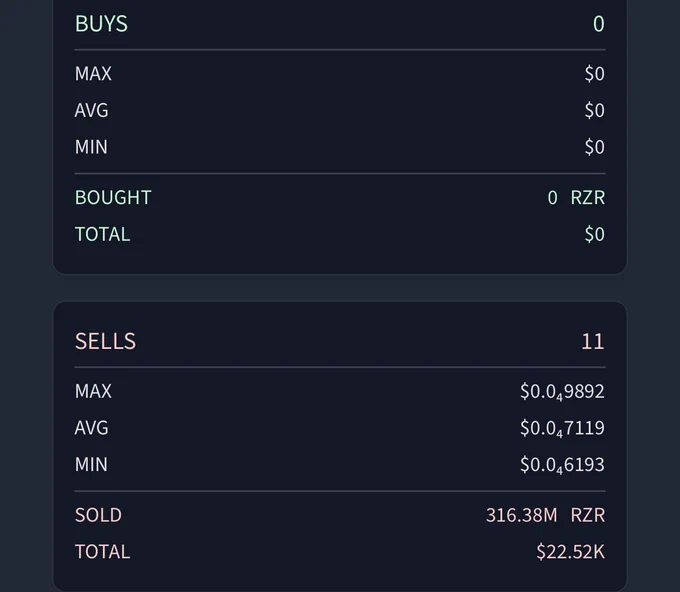Click the sells TOTAL label

click(103, 552)
